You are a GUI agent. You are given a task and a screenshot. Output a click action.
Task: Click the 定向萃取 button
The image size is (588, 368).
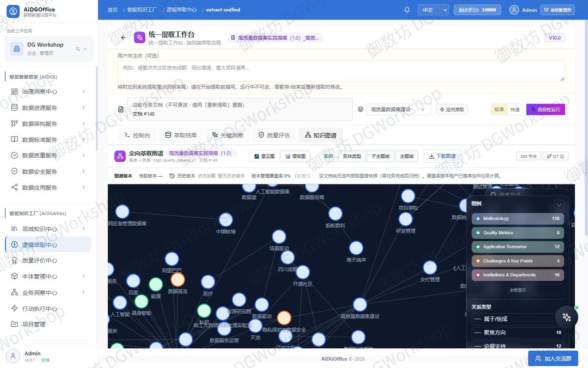point(452,110)
